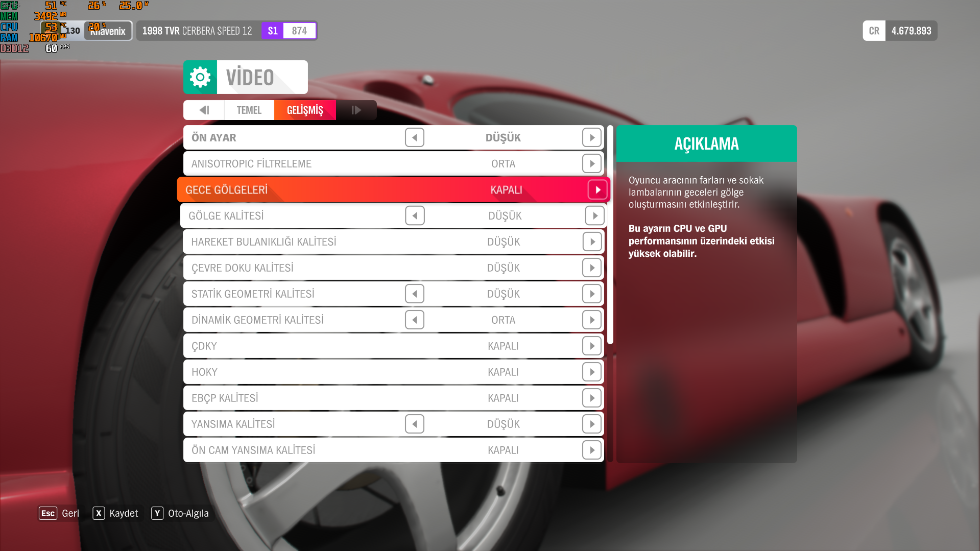Image resolution: width=980 pixels, height=551 pixels.
Task: Click Kaydet to save settings
Action: coord(124,513)
